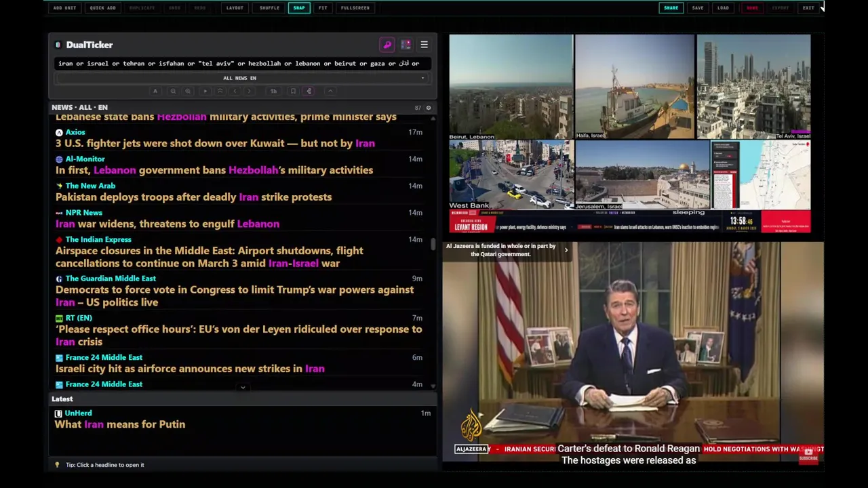Click The Indian Express source icon
Viewport: 868px width, 488px height.
pos(59,239)
